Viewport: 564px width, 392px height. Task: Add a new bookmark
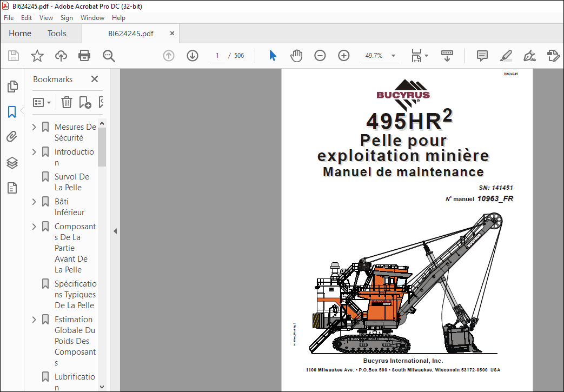pos(85,103)
